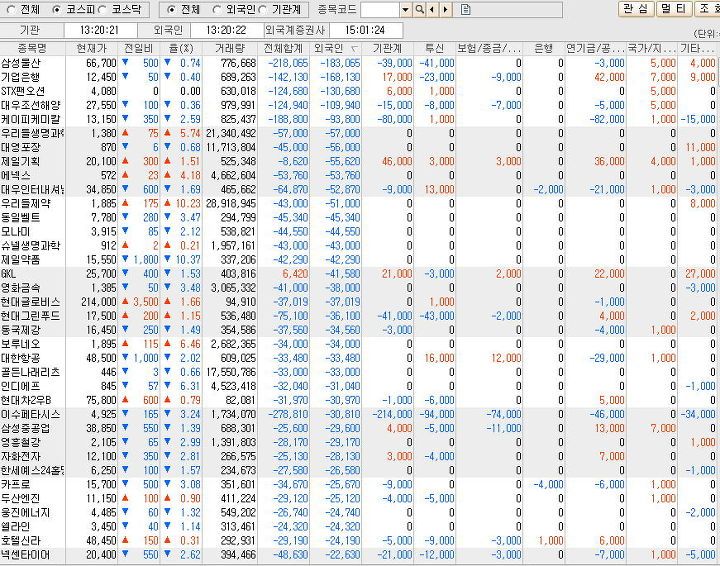The width and height of the screenshot is (720, 566).
Task: Click sort indicator beside 외국인 header
Action: (x=354, y=48)
